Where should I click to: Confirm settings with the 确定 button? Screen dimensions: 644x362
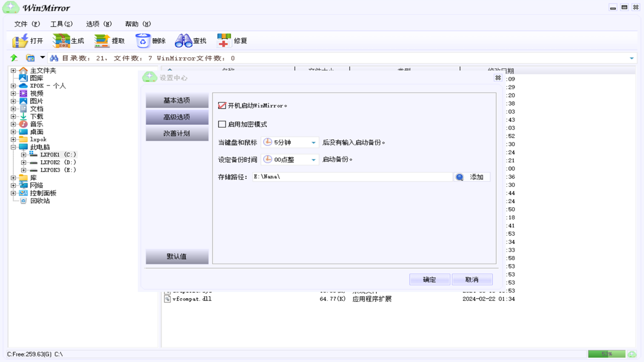tap(429, 279)
